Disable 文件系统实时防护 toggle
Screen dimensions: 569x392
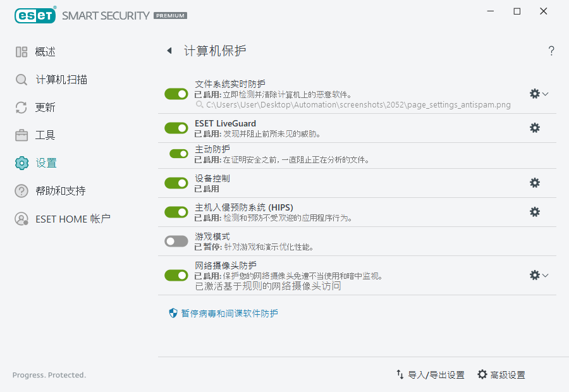pyautogui.click(x=176, y=94)
